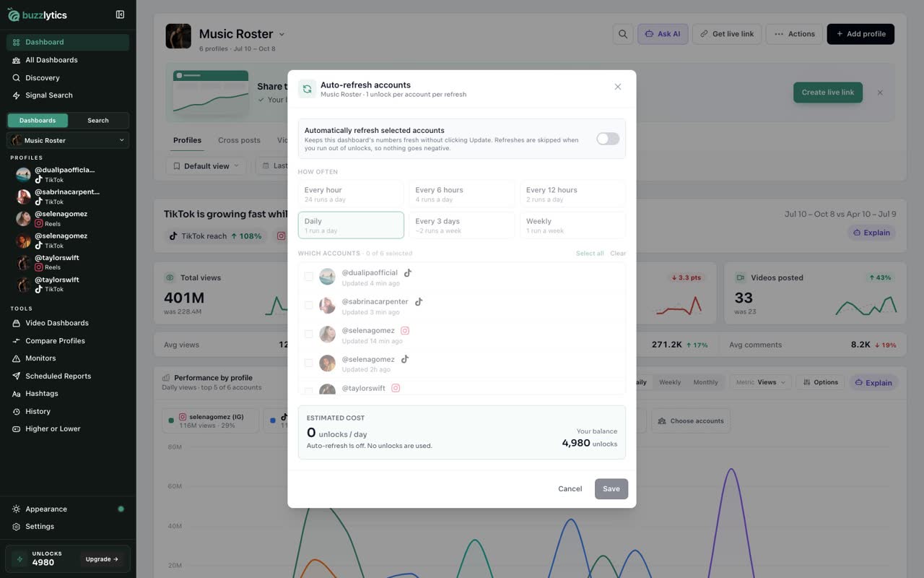Click the Create live link button
Screen dimensions: 924x578
coord(828,92)
